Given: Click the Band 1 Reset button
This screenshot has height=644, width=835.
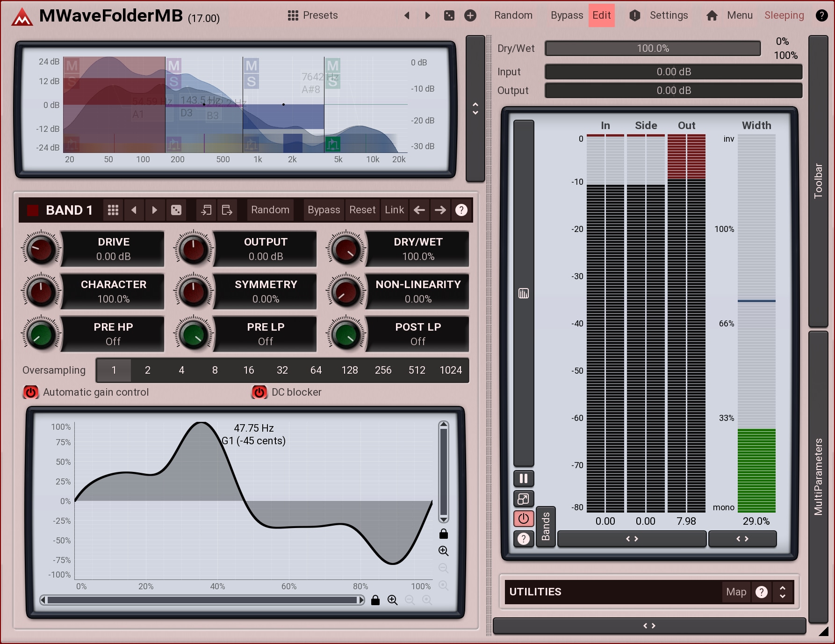Looking at the screenshot, I should point(362,210).
